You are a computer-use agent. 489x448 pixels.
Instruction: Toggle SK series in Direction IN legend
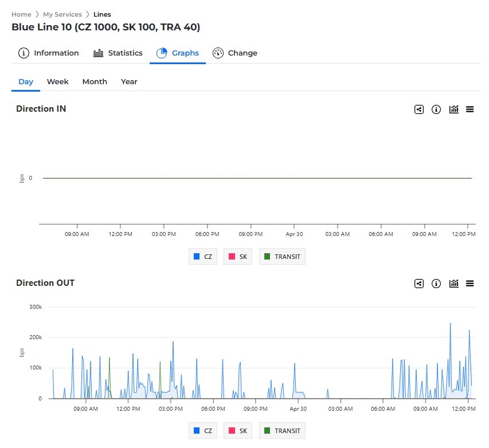pos(238,257)
